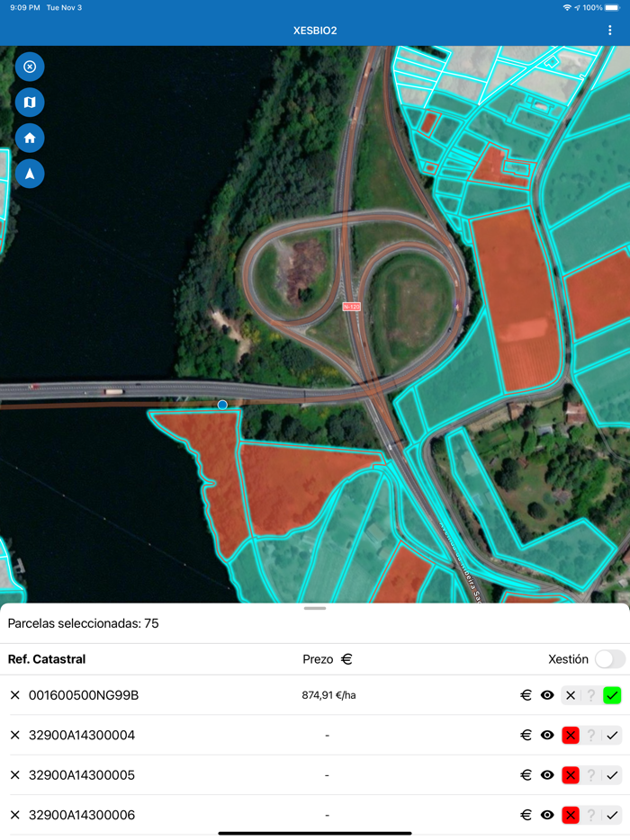Tap the Ref. Catastral column header
The width and height of the screenshot is (630, 840).
click(47, 659)
